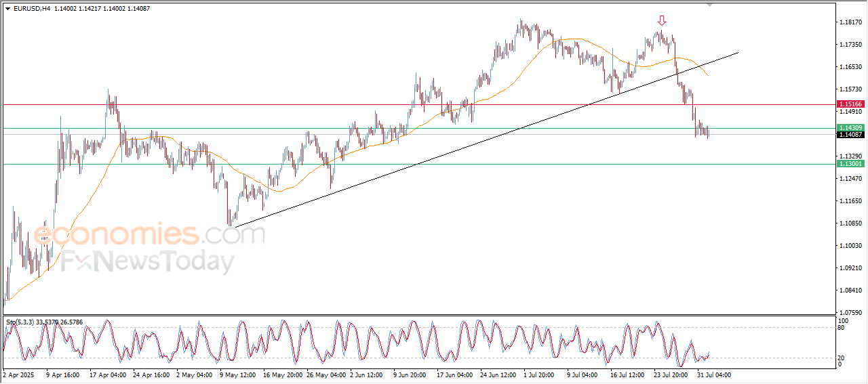
Task: Click the small triangle before EURUSD,H4 title
Action: (7, 8)
